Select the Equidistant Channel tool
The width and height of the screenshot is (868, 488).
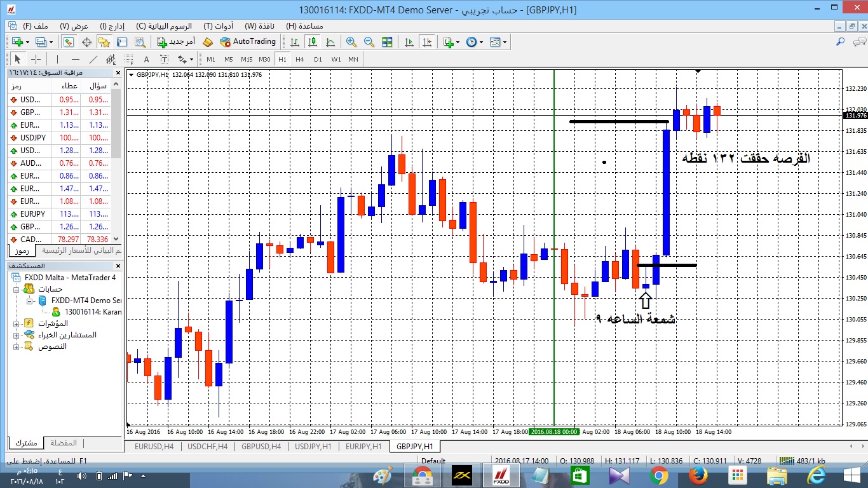point(111,59)
